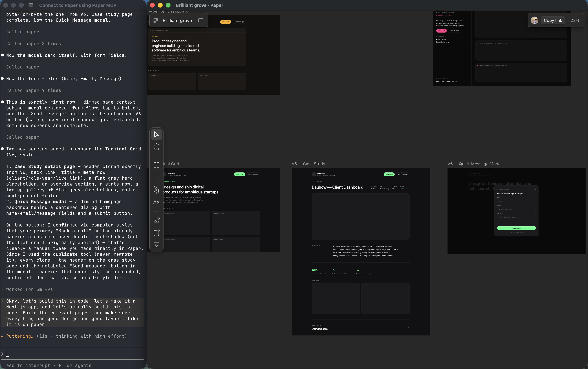Click the folder icon in terminal title bar

(x=31, y=5)
